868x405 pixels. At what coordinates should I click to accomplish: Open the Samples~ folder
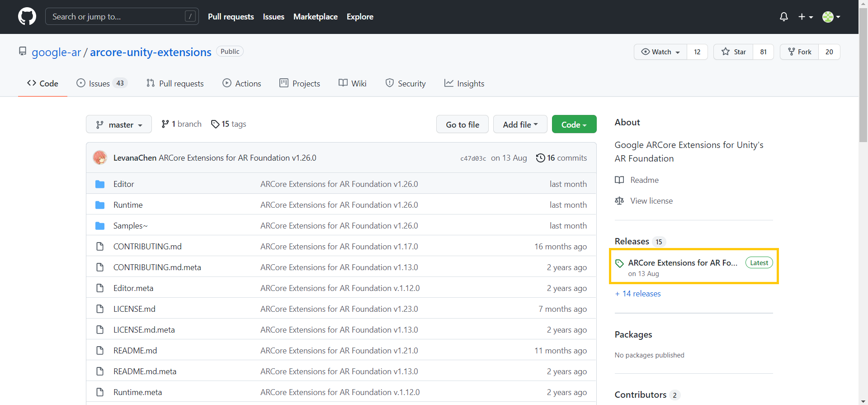click(130, 226)
